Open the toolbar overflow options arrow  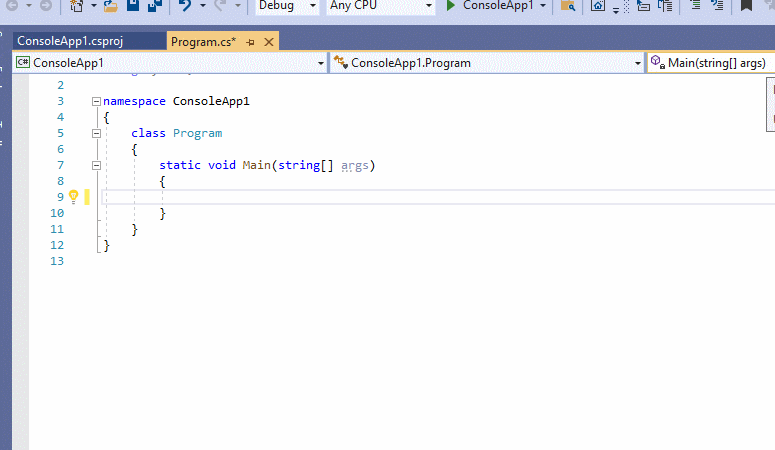point(616,9)
